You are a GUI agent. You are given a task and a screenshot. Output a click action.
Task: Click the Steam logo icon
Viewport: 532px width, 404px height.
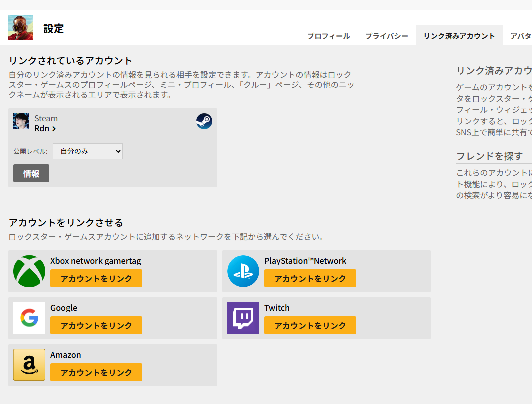204,121
